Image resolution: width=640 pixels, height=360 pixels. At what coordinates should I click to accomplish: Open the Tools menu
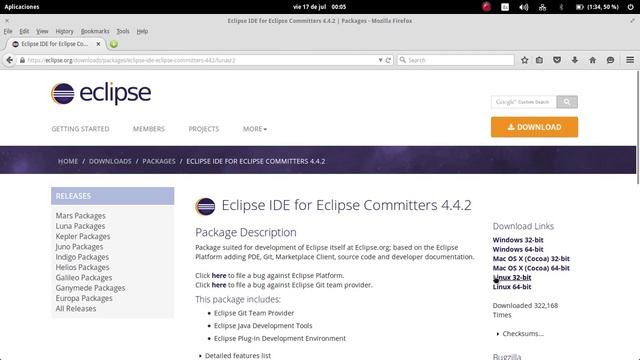click(123, 31)
